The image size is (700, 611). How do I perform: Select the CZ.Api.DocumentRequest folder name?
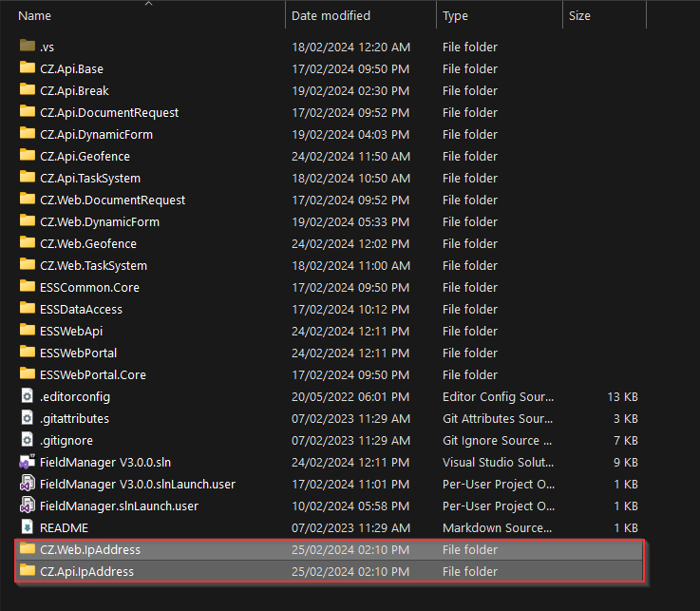pos(109,113)
